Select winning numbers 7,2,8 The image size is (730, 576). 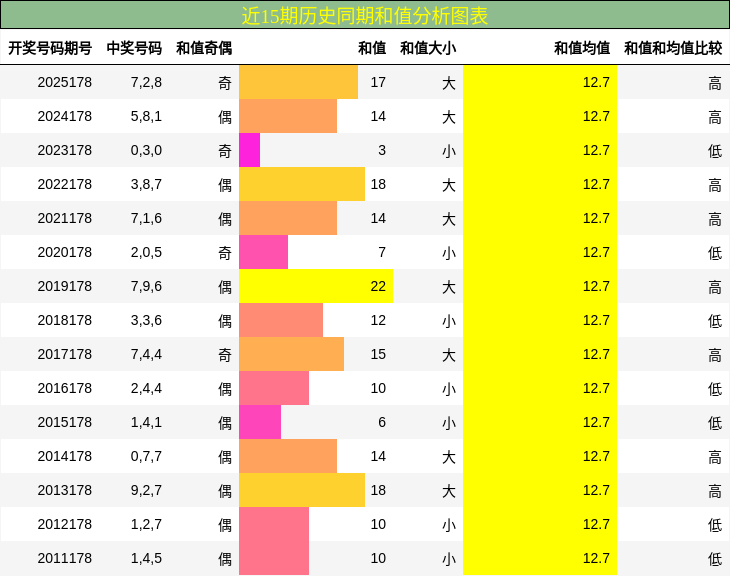(x=146, y=82)
